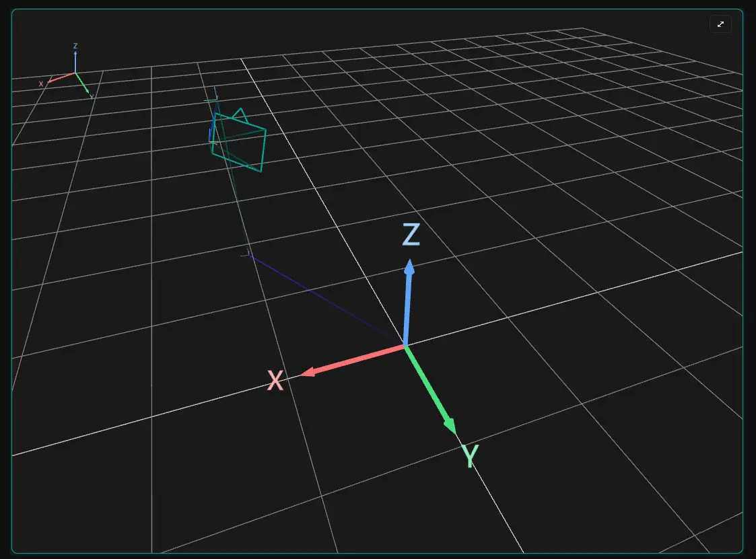
Task: Click the large Y axis label
Action: [x=470, y=455]
